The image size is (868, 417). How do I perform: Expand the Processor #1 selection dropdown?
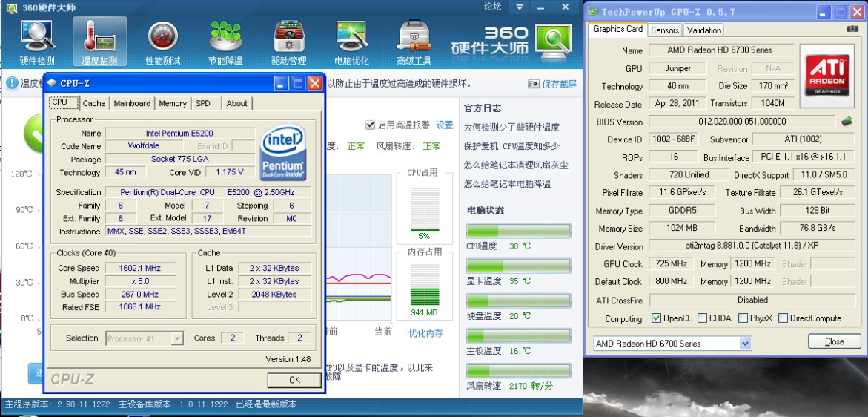coord(177,338)
